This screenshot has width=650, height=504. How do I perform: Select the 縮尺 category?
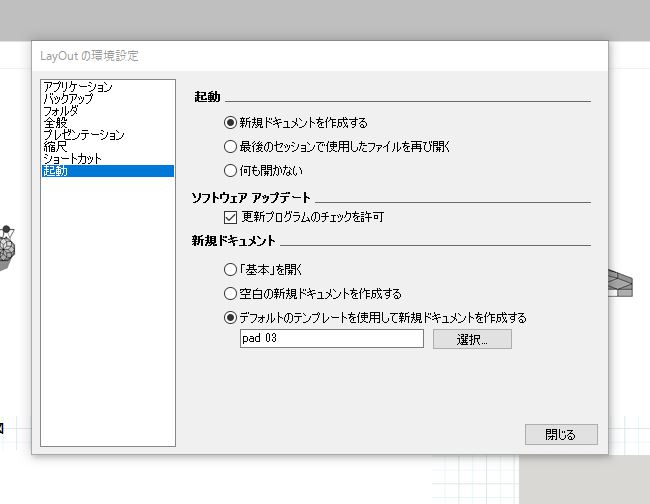[108, 147]
